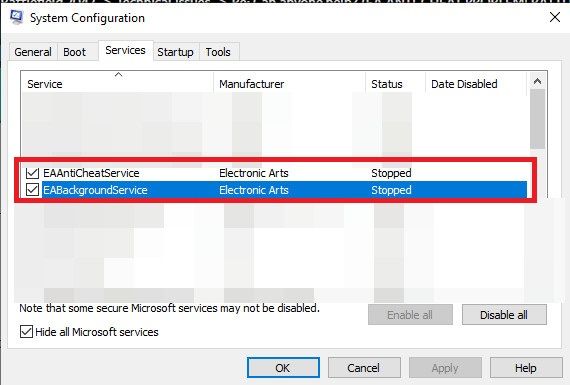Image resolution: width=570 pixels, height=385 pixels.
Task: Sort by the Date Disabled column header
Action: click(x=476, y=84)
